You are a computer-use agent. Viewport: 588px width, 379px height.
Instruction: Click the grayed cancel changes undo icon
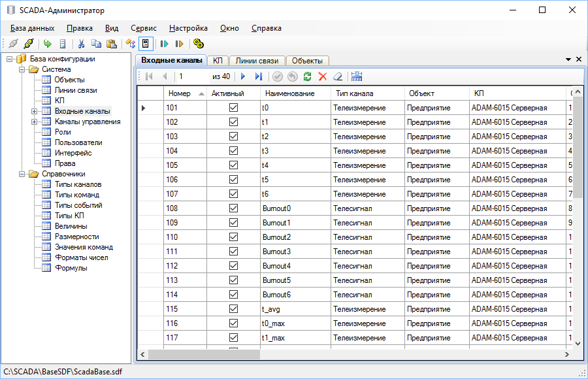[x=293, y=76]
